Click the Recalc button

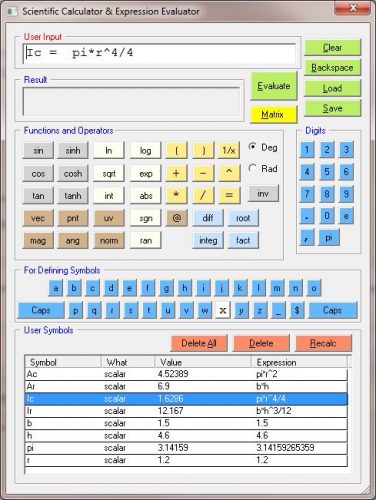tap(323, 343)
